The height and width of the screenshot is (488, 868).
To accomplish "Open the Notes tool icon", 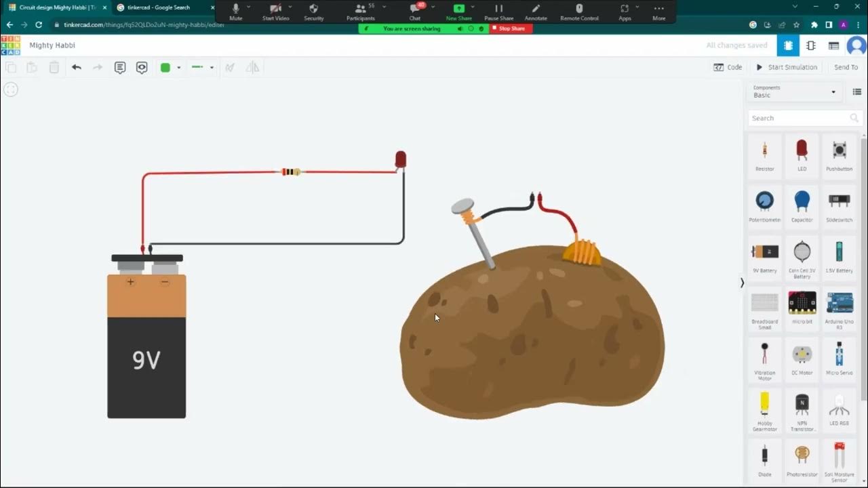I will (120, 67).
